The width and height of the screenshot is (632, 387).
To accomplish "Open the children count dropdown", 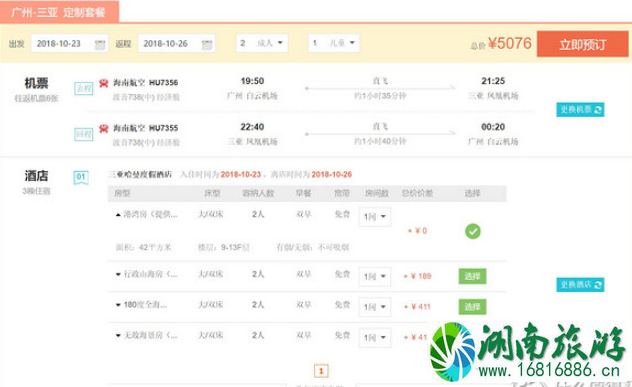I will pyautogui.click(x=334, y=43).
